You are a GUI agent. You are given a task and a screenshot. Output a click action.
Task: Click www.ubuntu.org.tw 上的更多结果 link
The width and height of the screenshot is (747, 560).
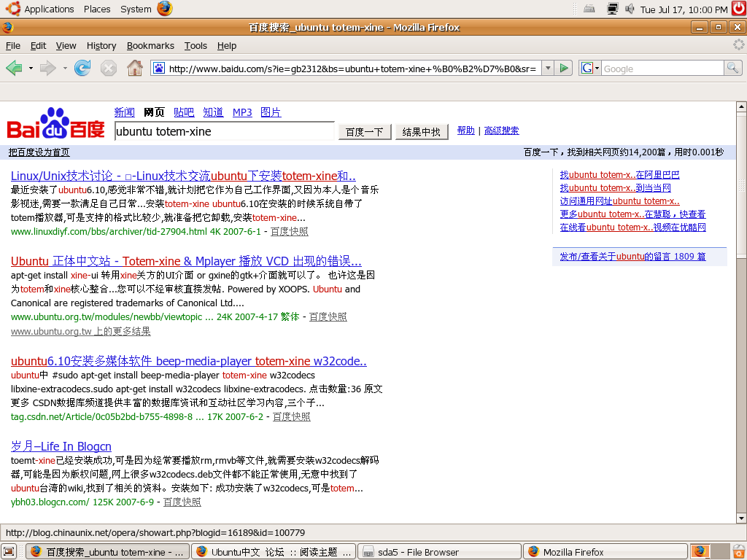coord(80,331)
